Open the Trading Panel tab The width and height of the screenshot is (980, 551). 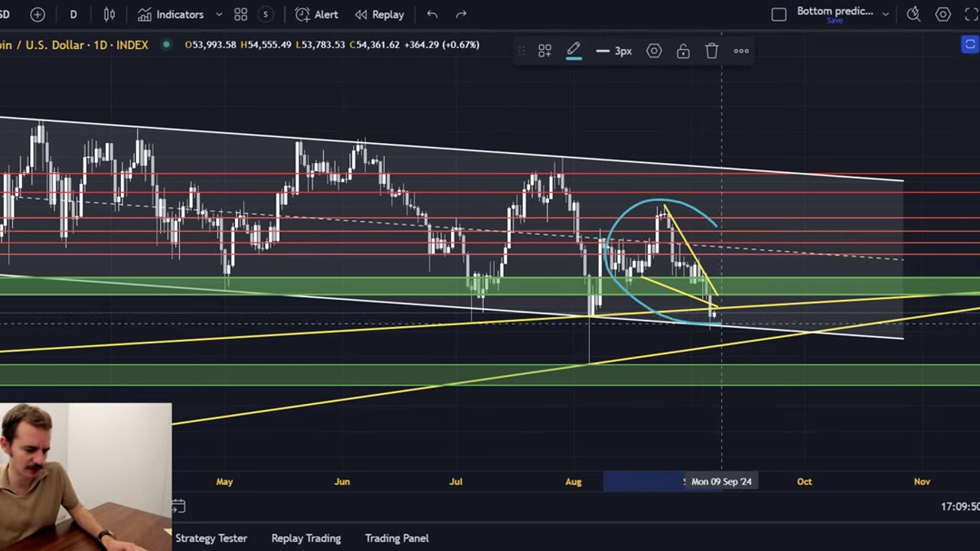point(397,538)
